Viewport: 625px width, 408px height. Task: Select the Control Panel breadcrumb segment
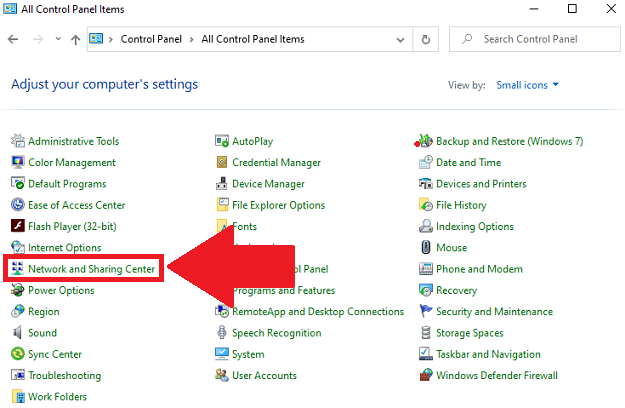coord(150,40)
